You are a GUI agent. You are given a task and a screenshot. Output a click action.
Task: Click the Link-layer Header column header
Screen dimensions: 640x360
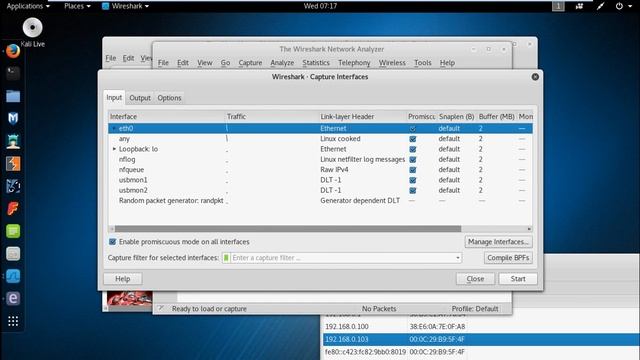tap(362, 117)
